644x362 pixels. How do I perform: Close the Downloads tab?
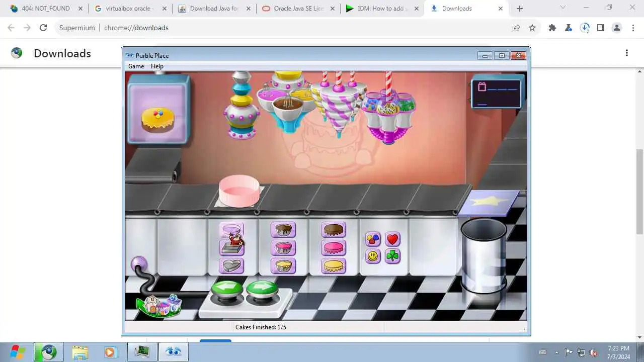[500, 9]
